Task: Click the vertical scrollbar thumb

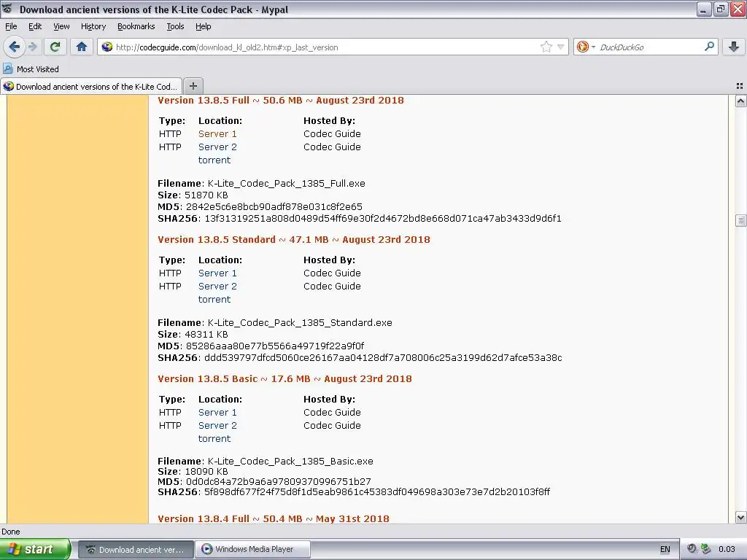Action: click(740, 220)
